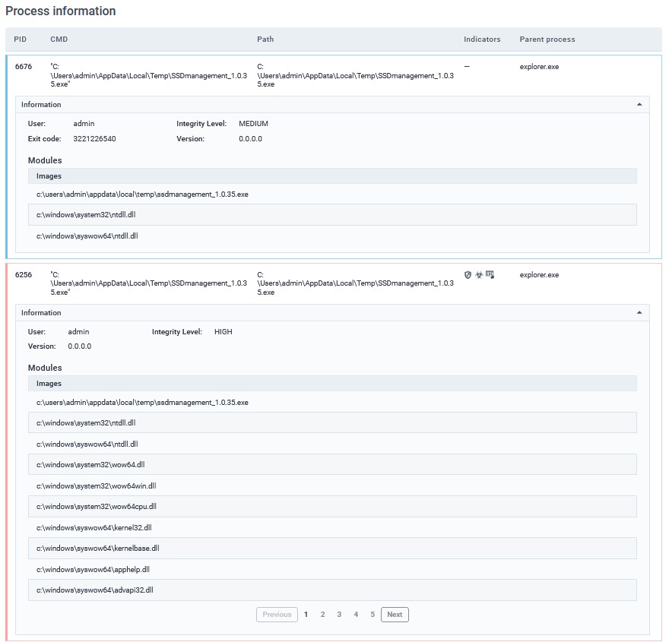672x642 pixels.
Task: Click advapi32.dll module row
Action: coord(332,590)
